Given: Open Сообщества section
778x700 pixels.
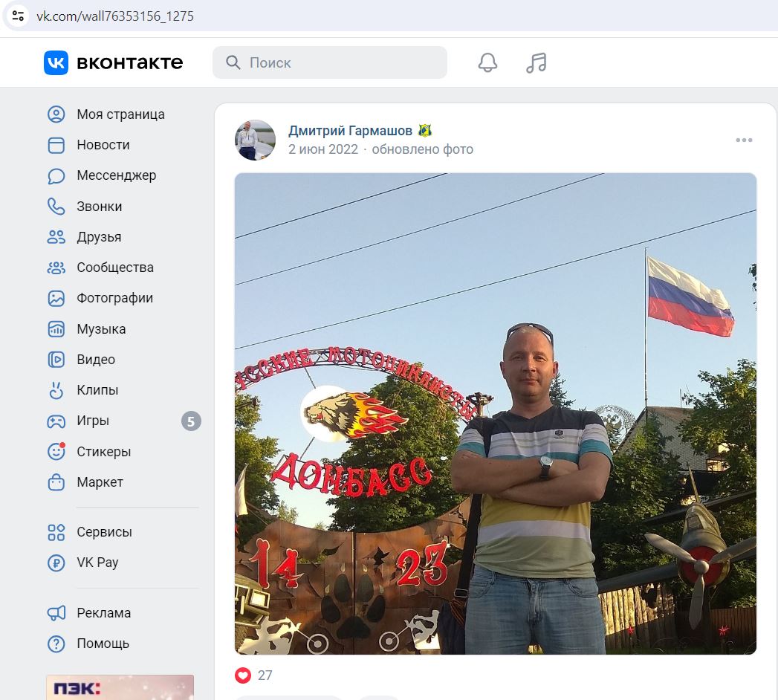Looking at the screenshot, I should 115,268.
